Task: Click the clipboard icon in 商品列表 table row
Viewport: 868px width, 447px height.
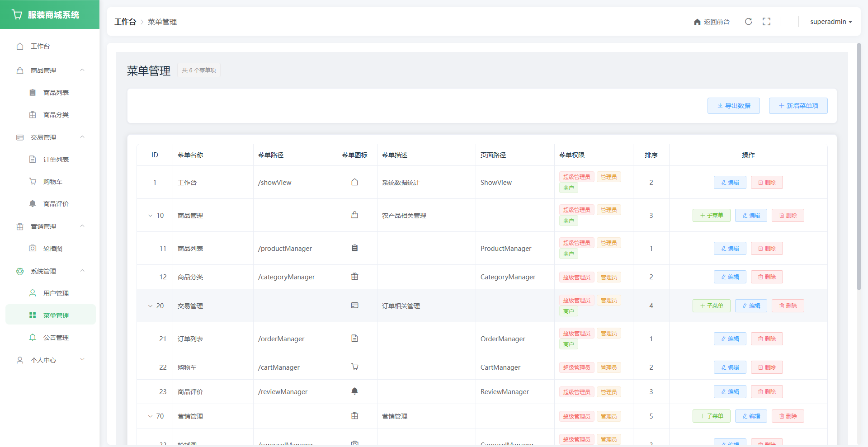Action: coord(354,248)
